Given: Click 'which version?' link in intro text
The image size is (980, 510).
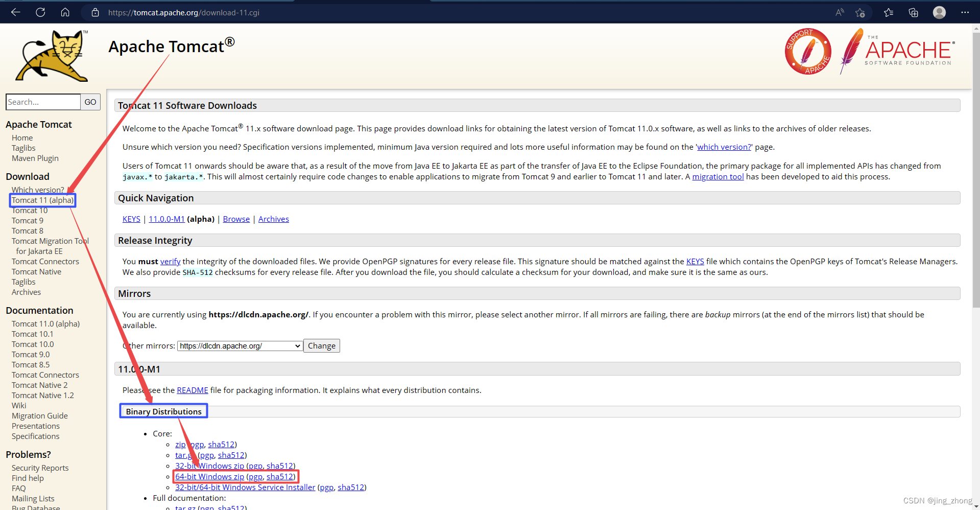Looking at the screenshot, I should tap(724, 147).
